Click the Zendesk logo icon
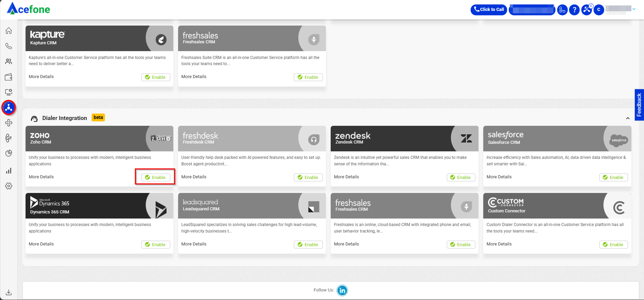The image size is (644, 300). click(x=466, y=138)
